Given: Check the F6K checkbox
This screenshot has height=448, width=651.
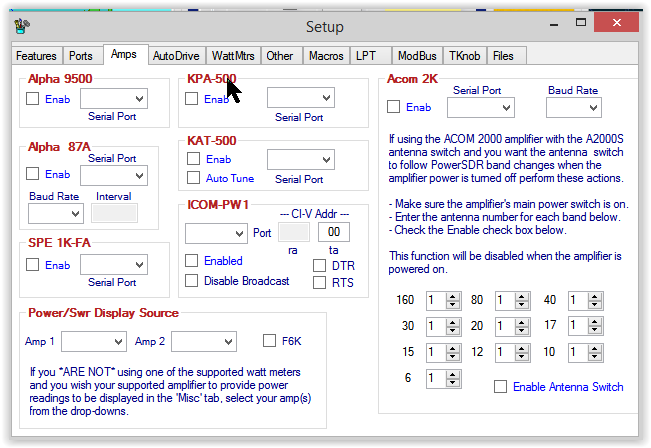Looking at the screenshot, I should coord(269,341).
